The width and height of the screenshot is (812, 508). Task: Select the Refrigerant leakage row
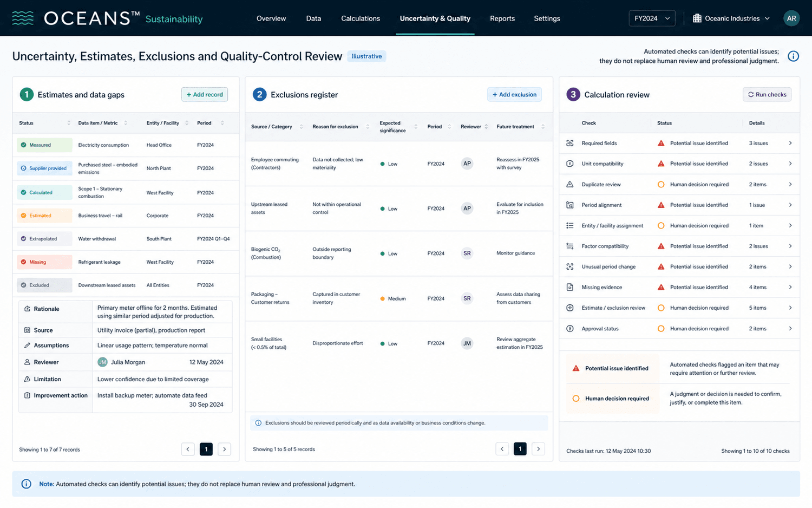click(x=126, y=262)
